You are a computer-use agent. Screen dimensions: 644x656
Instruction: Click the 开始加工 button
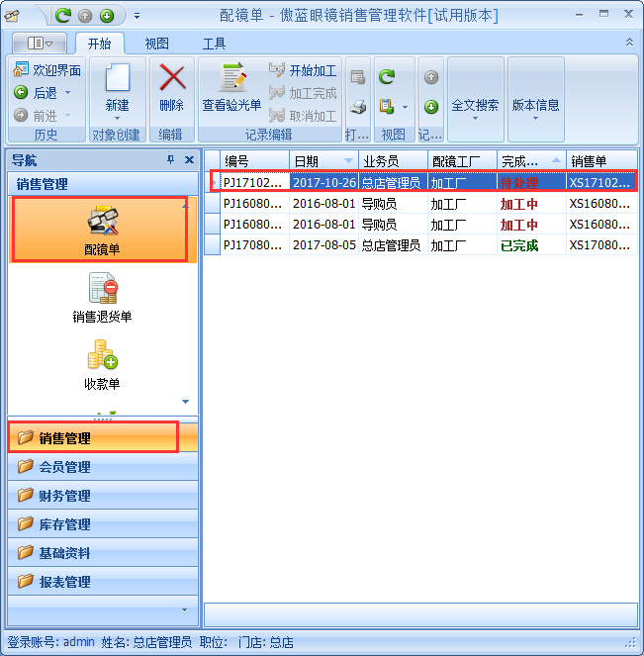pos(303,70)
